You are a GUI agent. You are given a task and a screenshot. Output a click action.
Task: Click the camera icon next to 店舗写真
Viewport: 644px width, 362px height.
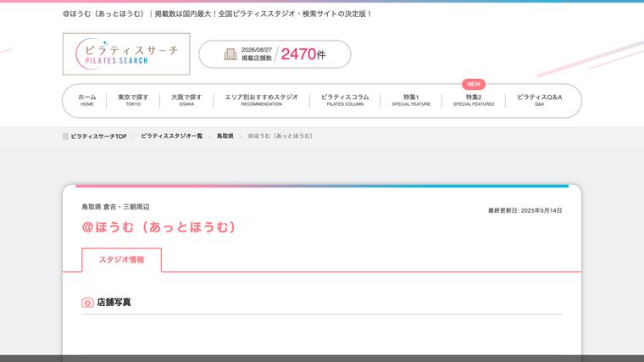pos(87,303)
